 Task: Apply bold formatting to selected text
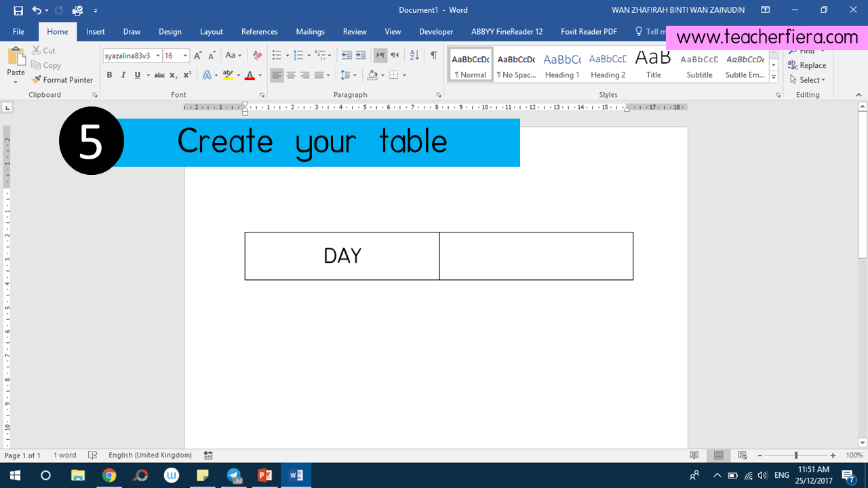pyautogui.click(x=109, y=75)
